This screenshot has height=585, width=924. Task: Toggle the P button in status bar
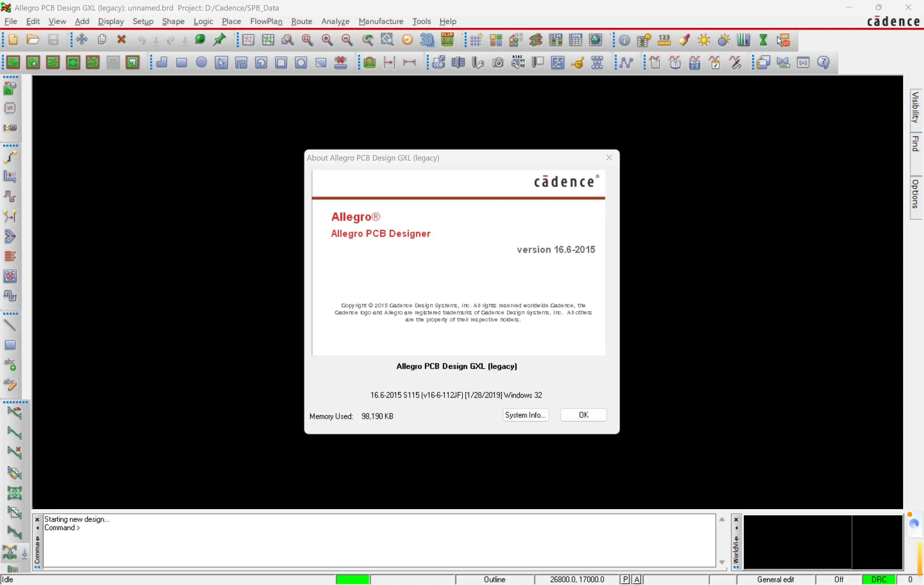(625, 579)
